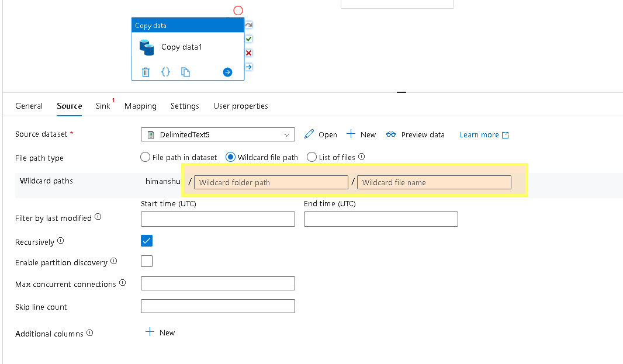Switch to the General tab

point(29,106)
